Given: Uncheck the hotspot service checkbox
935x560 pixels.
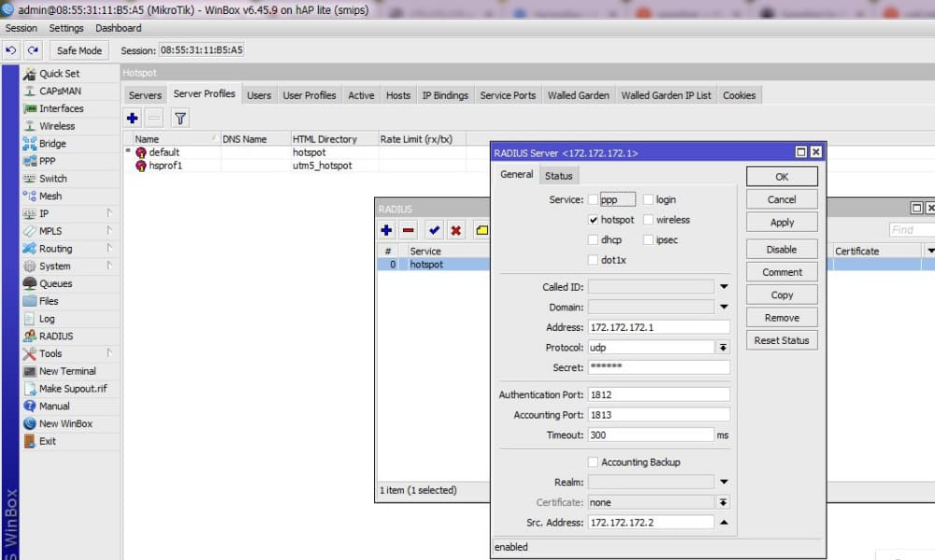Looking at the screenshot, I should pyautogui.click(x=593, y=221).
